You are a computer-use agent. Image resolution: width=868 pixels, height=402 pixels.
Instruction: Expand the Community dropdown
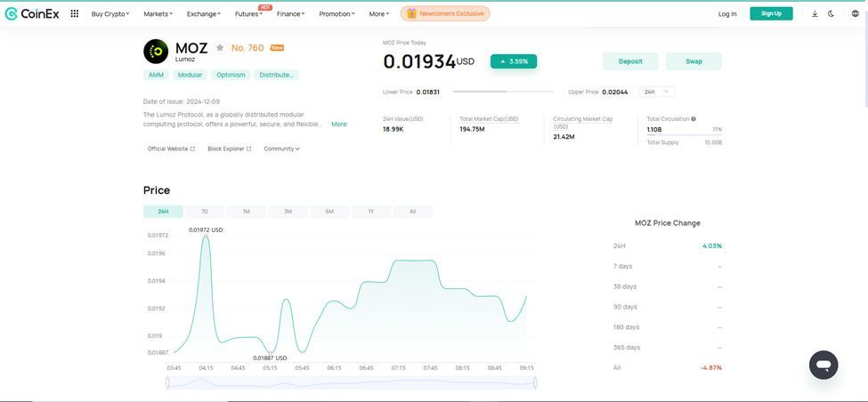pos(282,149)
